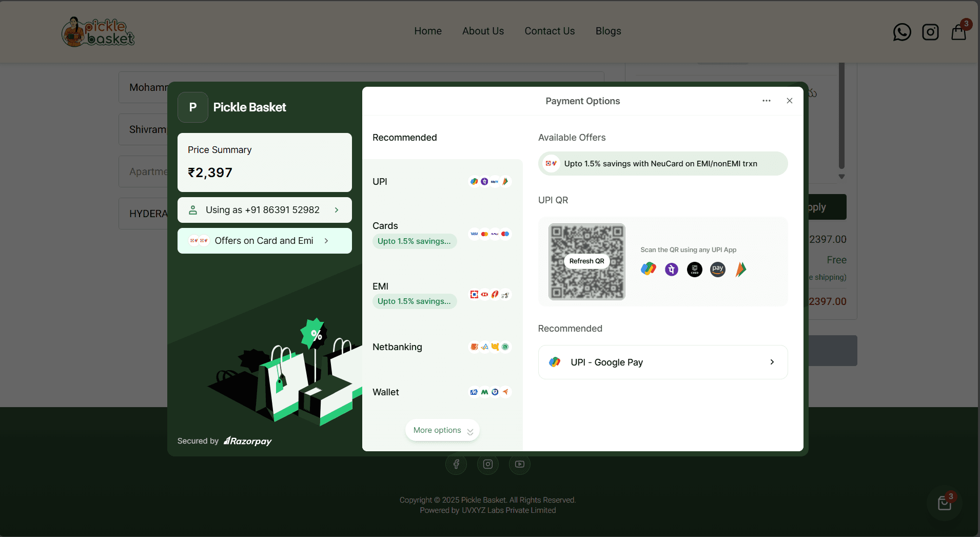Click CRED icon beside QR code

coord(695,269)
